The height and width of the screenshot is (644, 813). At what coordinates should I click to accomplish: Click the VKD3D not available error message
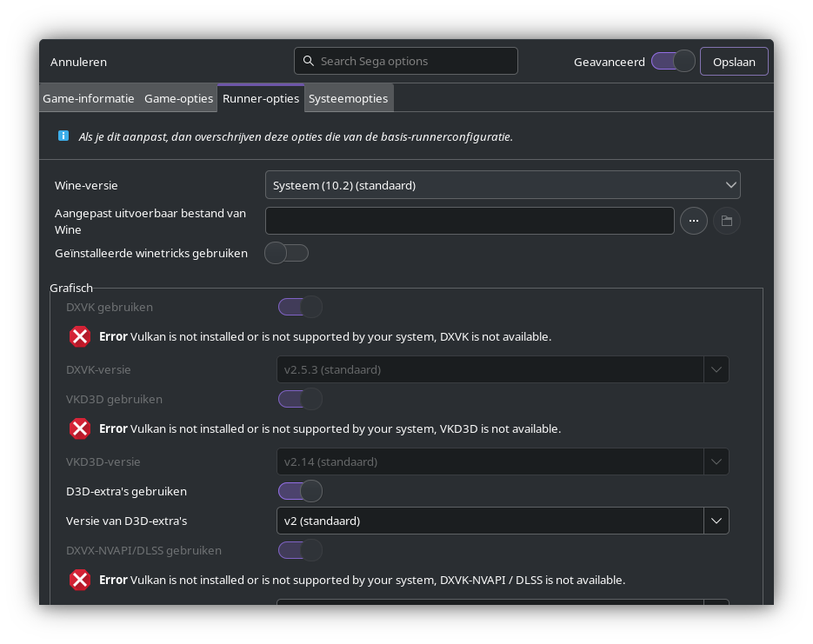point(330,429)
